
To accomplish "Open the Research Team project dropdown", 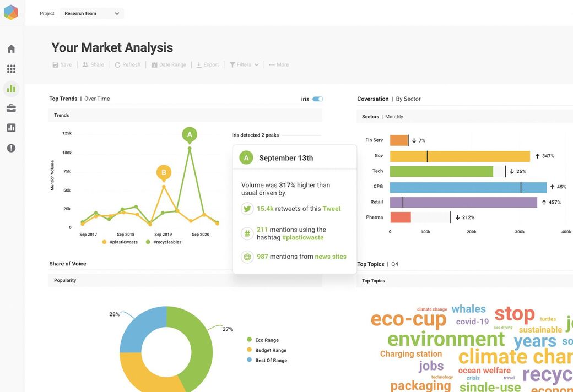I will click(x=91, y=14).
